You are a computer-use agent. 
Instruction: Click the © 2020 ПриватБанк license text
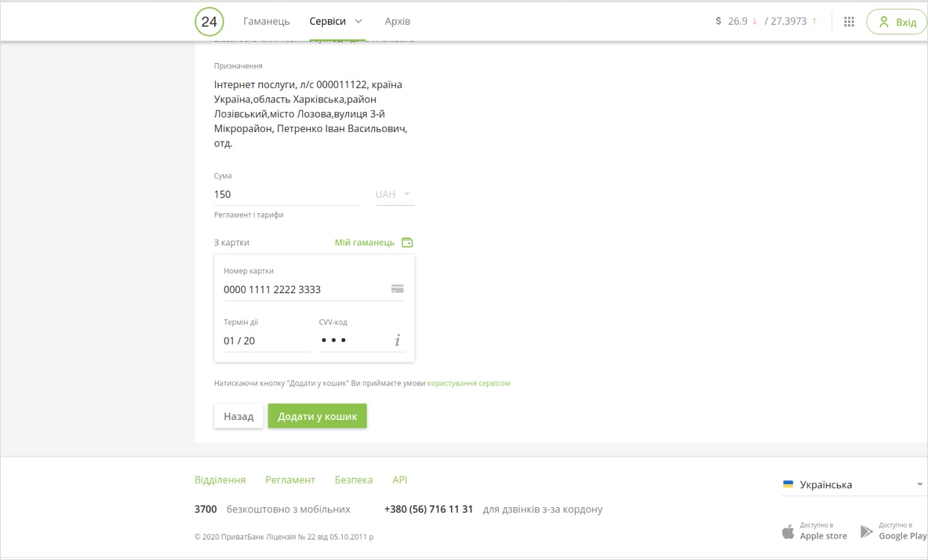tap(284, 537)
